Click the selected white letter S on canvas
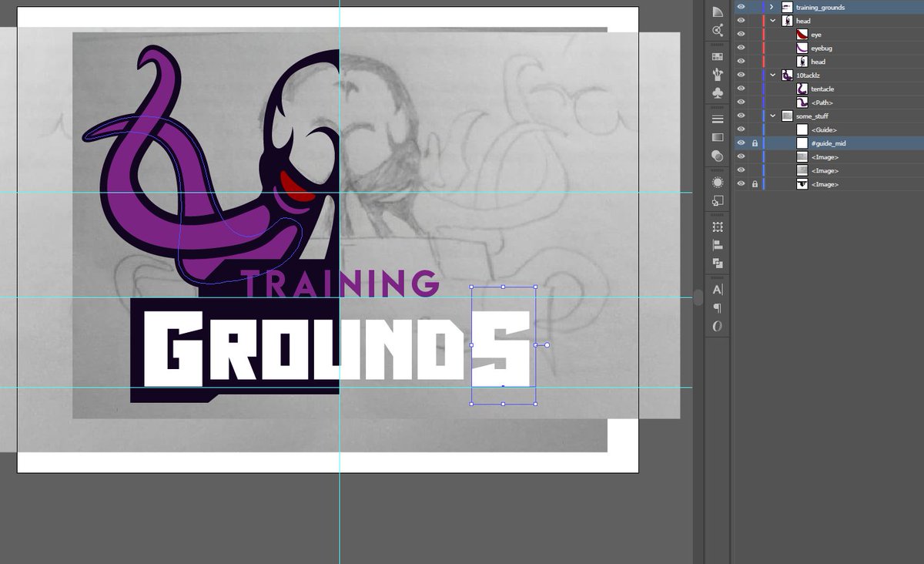This screenshot has width=924, height=564. [502, 349]
